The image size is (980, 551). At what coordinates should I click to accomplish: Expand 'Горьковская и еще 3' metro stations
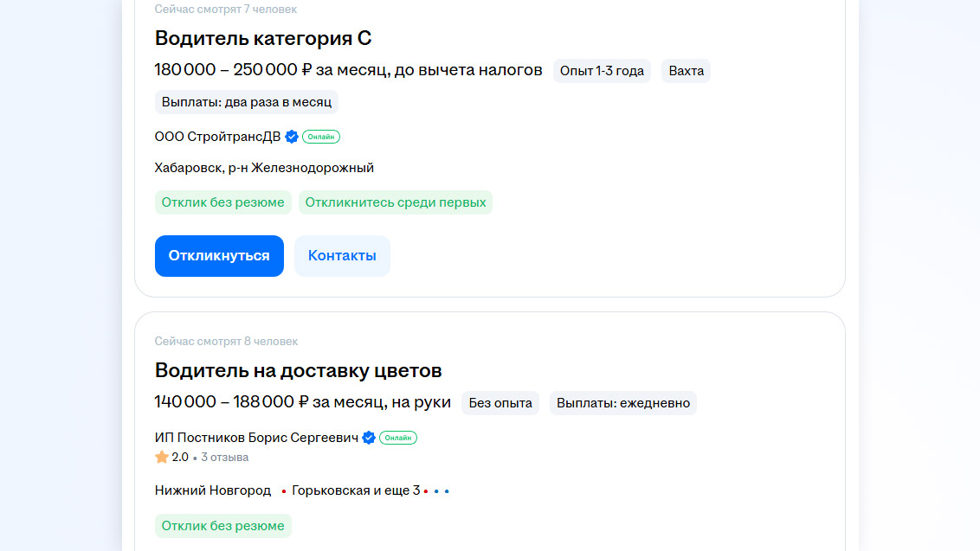click(356, 491)
